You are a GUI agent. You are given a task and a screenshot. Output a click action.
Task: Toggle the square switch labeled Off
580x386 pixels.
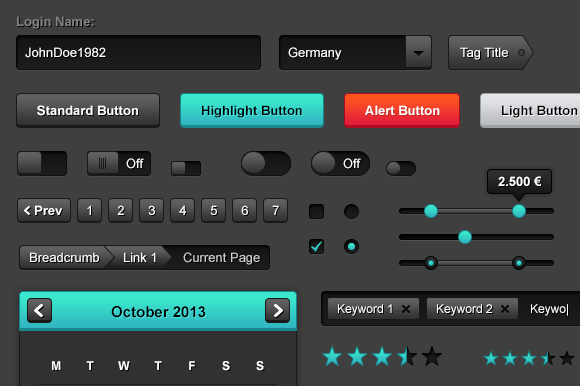coord(119,163)
